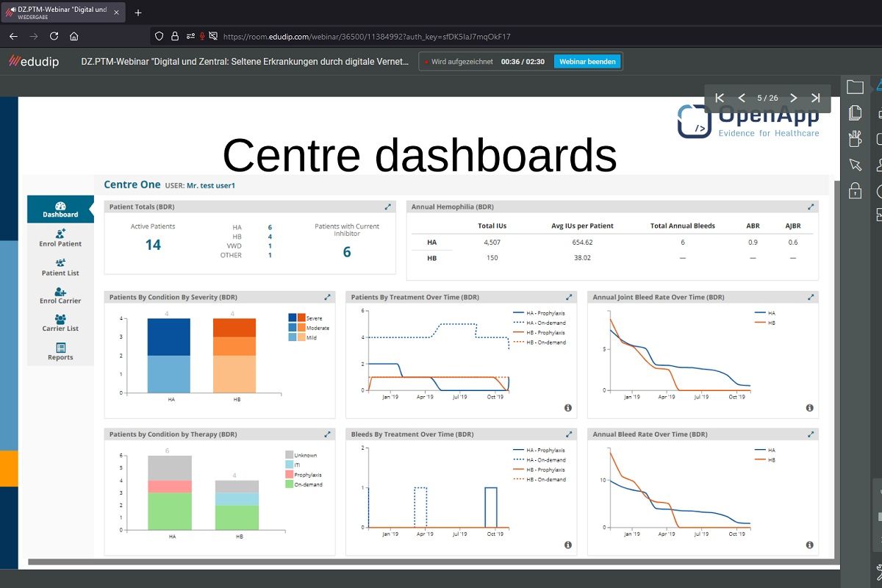Open Reports menu item
This screenshot has width=882, height=588.
(x=60, y=351)
